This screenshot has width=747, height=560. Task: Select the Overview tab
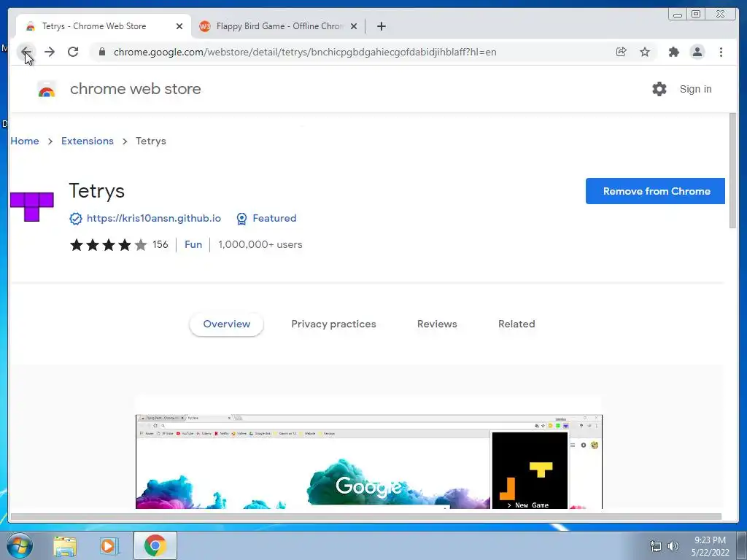[226, 324]
